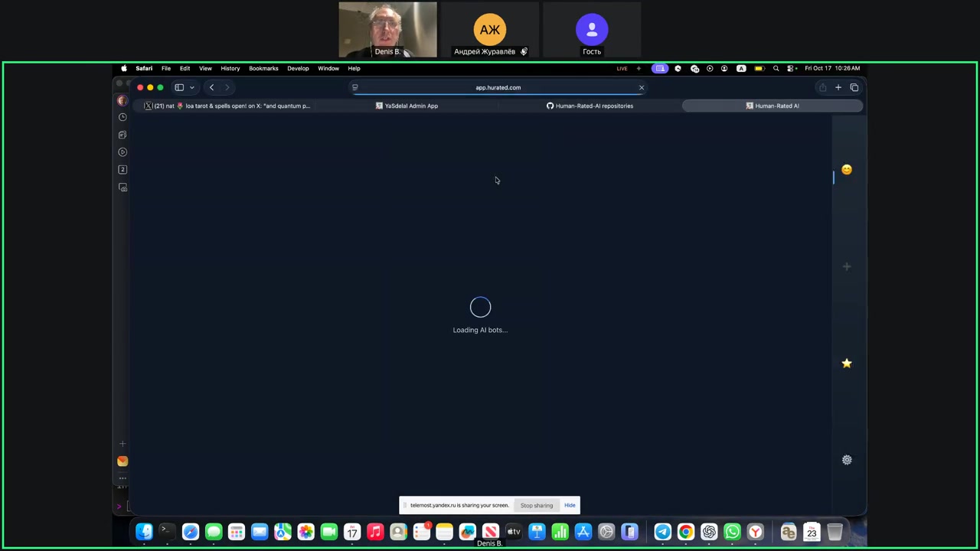Click the address bar showing app.hurated.com
This screenshot has width=980, height=551.
tap(498, 87)
